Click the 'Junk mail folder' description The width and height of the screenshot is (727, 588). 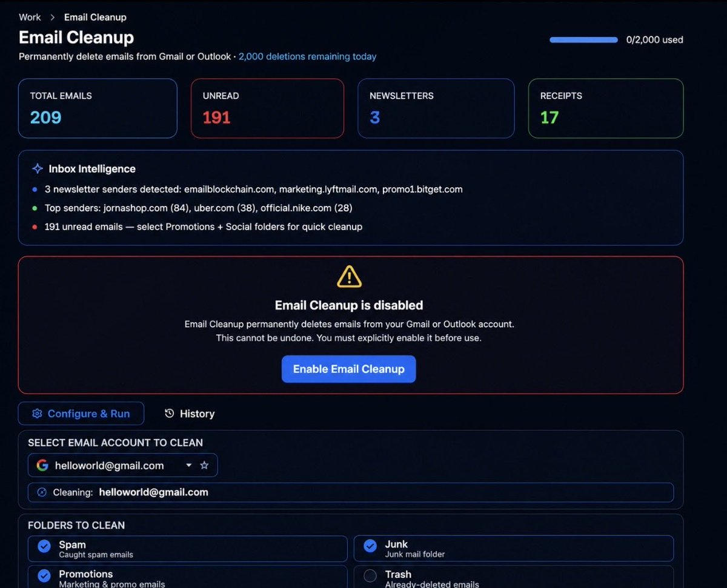coord(415,554)
